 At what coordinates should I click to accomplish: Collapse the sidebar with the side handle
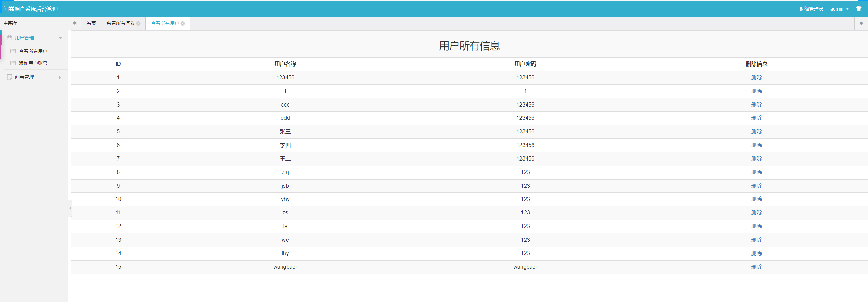tap(70, 208)
